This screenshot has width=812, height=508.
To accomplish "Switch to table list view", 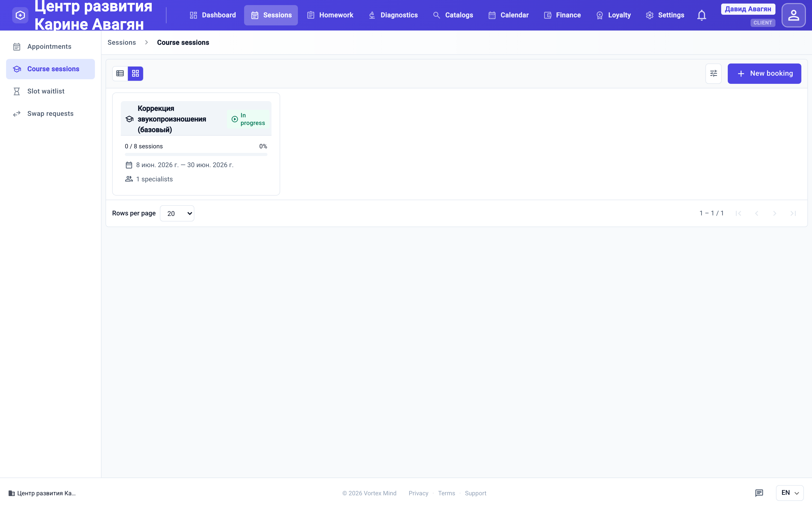I will 120,73.
